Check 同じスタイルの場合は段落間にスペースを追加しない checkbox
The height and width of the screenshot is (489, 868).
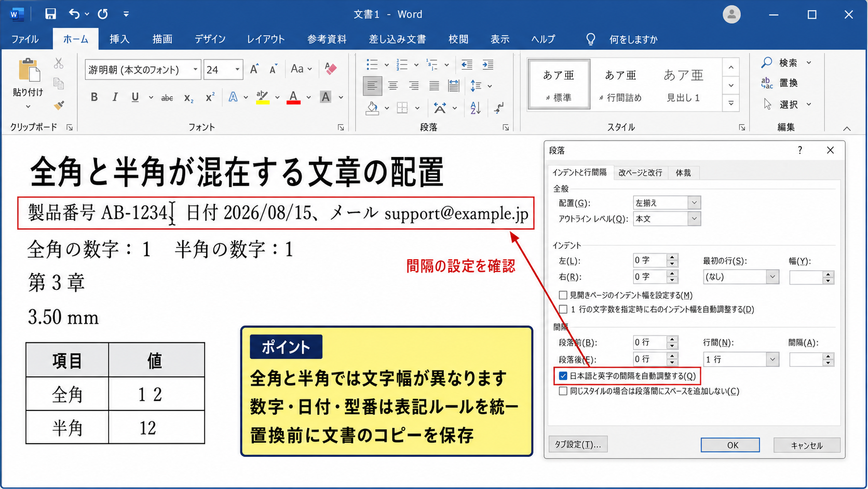(563, 391)
